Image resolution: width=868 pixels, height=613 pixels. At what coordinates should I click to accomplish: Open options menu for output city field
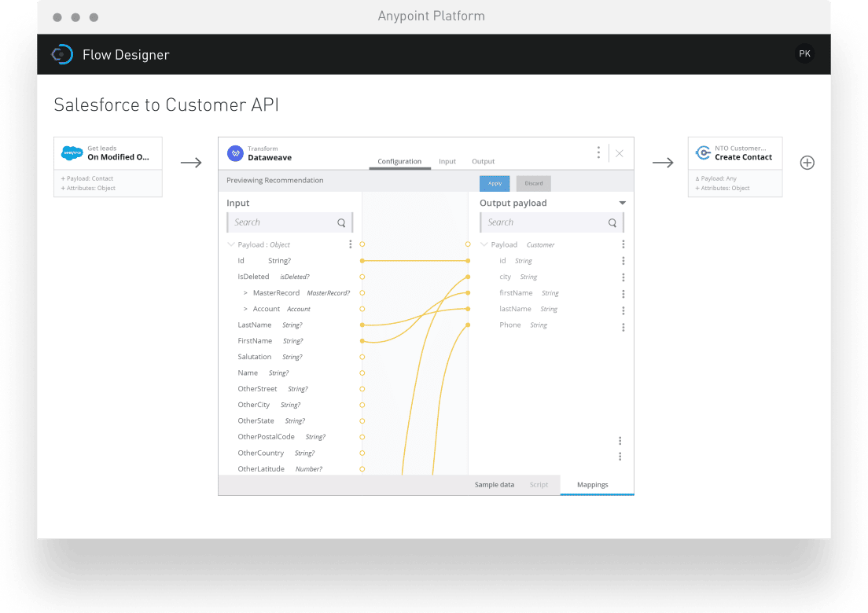click(623, 277)
